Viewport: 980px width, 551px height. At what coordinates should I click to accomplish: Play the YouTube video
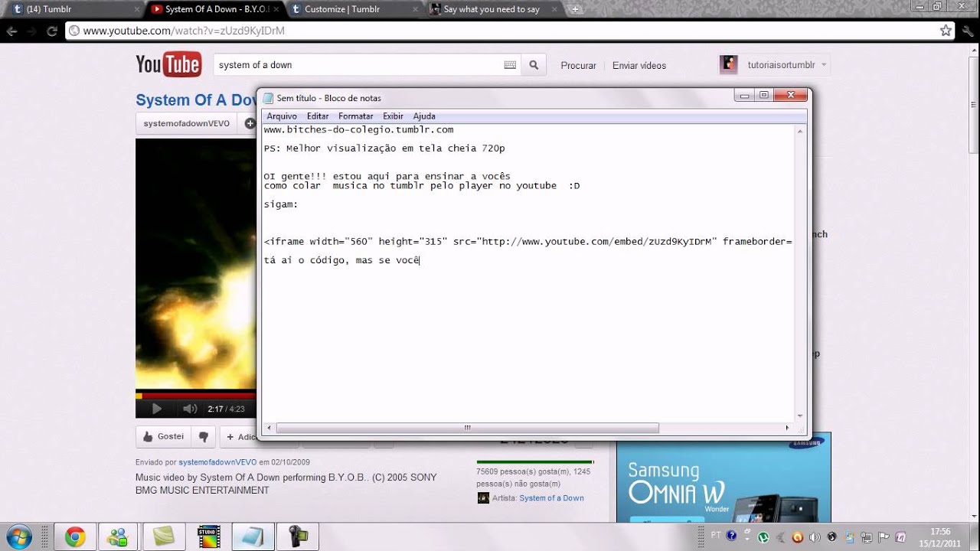(x=156, y=409)
